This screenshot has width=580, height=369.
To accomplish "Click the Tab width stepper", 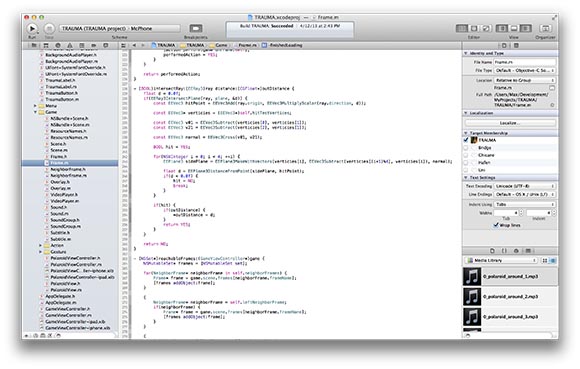I will 521,213.
